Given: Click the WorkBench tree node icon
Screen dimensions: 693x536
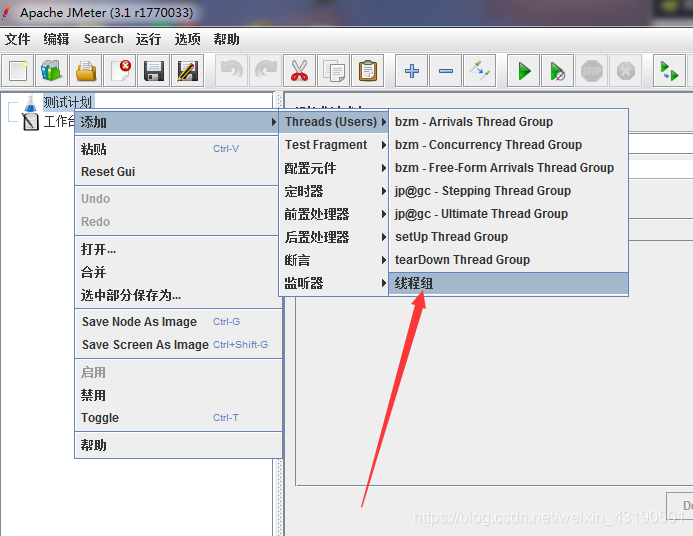Looking at the screenshot, I should click(x=30, y=122).
